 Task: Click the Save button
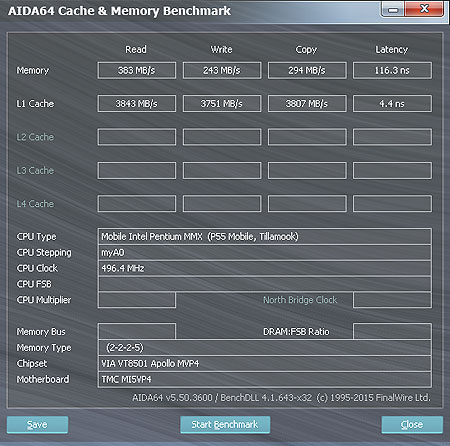pos(37,424)
